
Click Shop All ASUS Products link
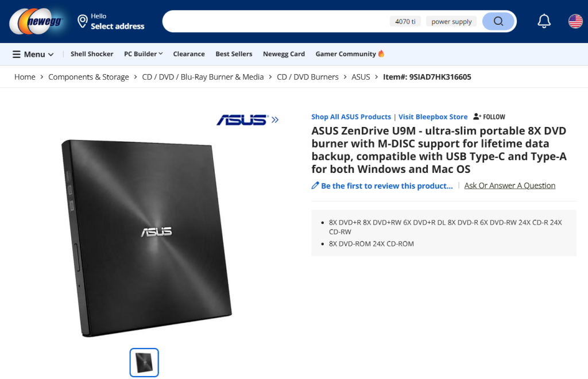click(351, 117)
